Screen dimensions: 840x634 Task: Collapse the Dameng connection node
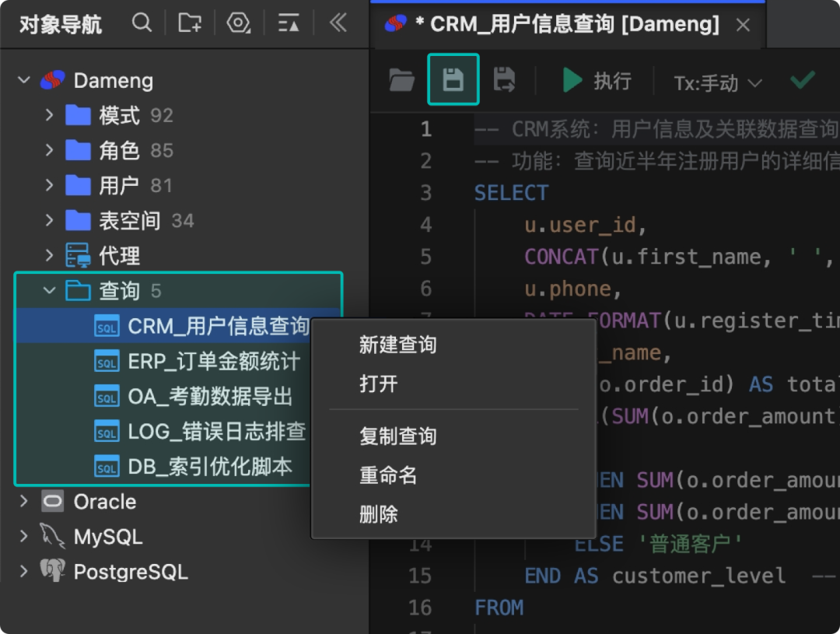coord(23,80)
